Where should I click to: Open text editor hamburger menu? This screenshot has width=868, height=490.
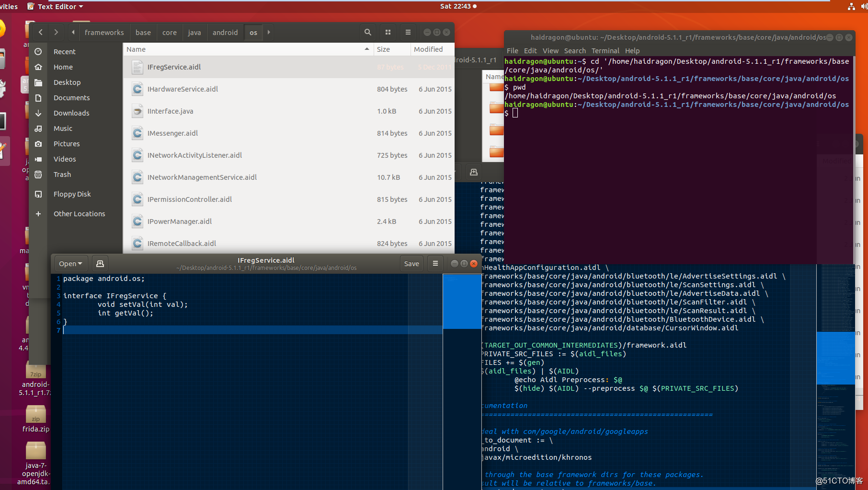click(435, 264)
